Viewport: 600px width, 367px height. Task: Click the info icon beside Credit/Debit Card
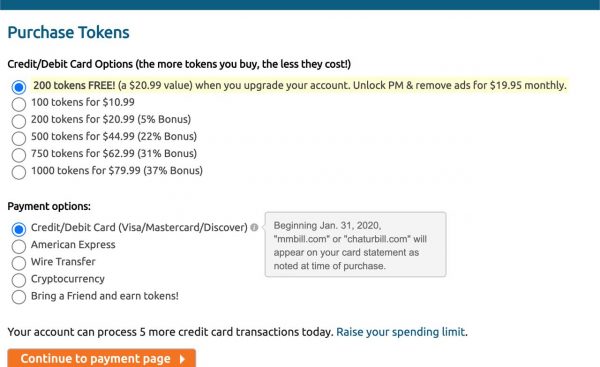point(254,228)
